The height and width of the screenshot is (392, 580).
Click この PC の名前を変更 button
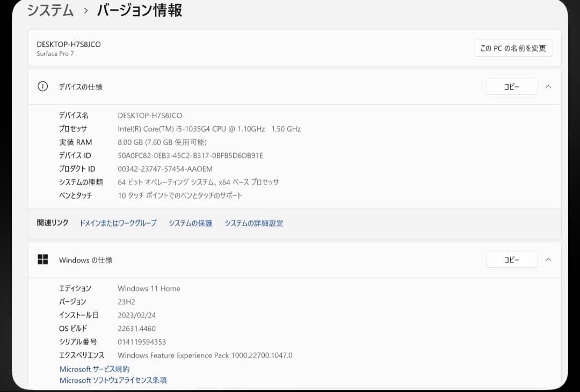(x=512, y=48)
